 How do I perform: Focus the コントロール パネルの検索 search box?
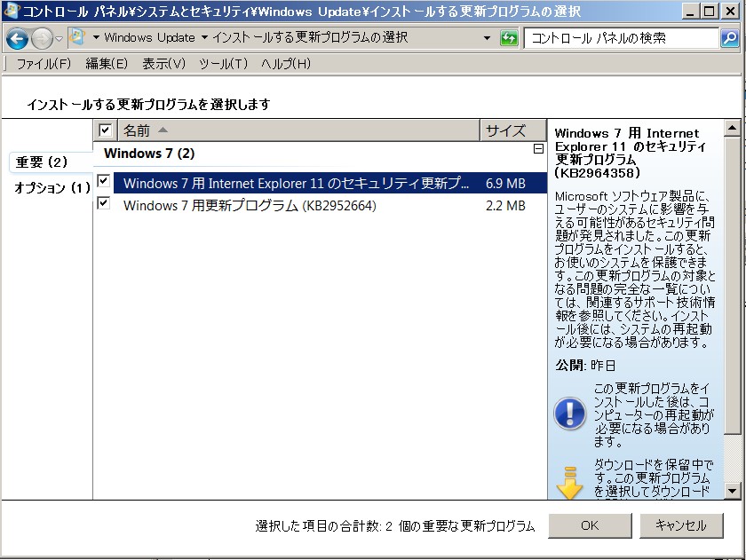621,38
